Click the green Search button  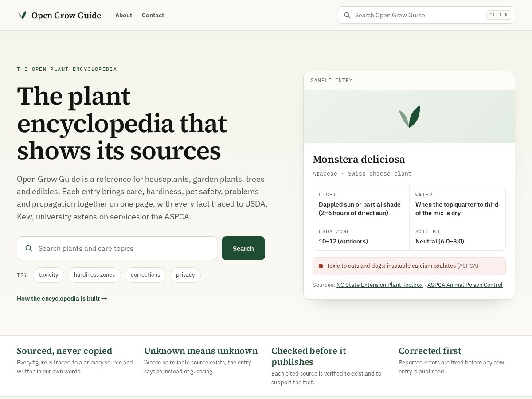click(x=243, y=248)
